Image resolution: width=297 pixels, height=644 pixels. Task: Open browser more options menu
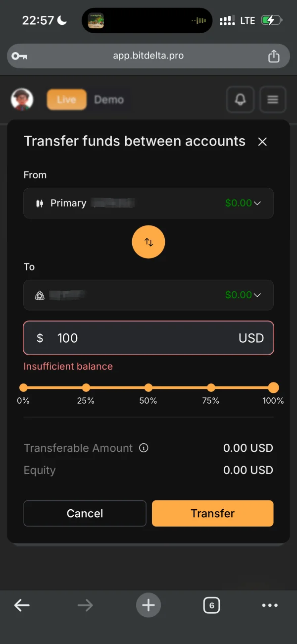(270, 605)
